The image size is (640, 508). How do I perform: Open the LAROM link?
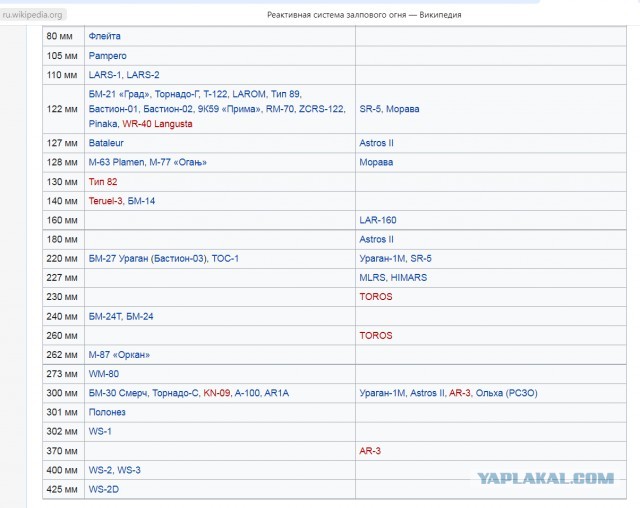click(249, 94)
